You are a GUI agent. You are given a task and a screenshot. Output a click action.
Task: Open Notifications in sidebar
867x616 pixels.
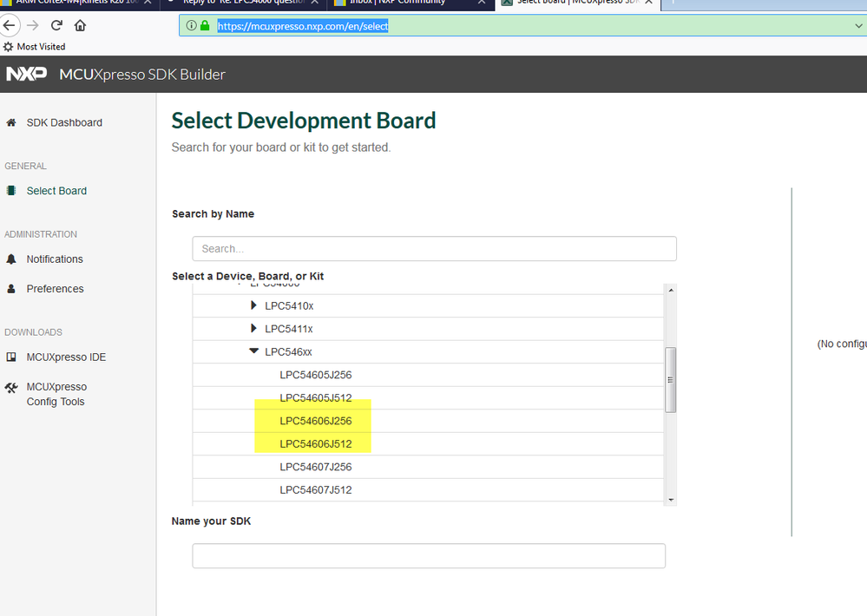(x=55, y=259)
